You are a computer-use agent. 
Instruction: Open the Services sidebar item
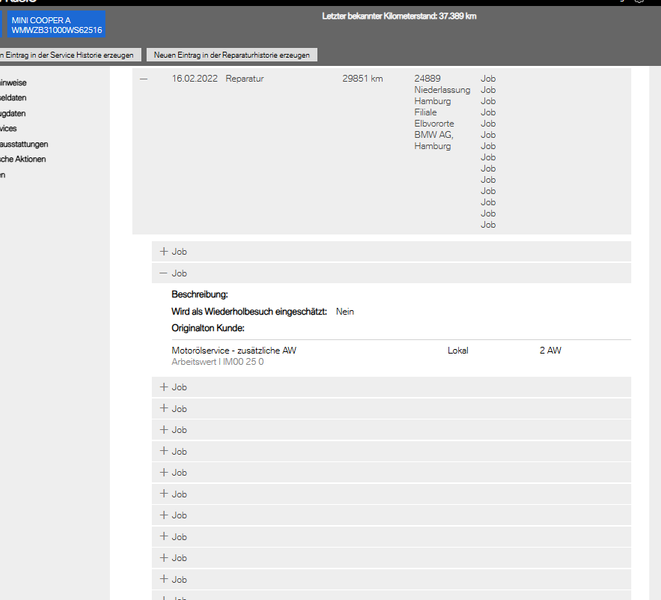click(x=8, y=128)
